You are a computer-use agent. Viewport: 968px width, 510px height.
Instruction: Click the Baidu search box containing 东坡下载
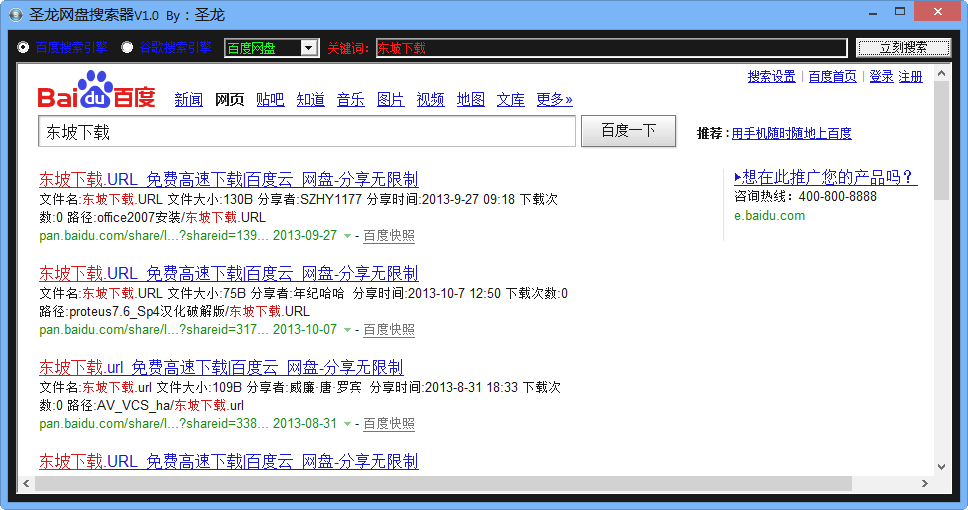click(307, 132)
